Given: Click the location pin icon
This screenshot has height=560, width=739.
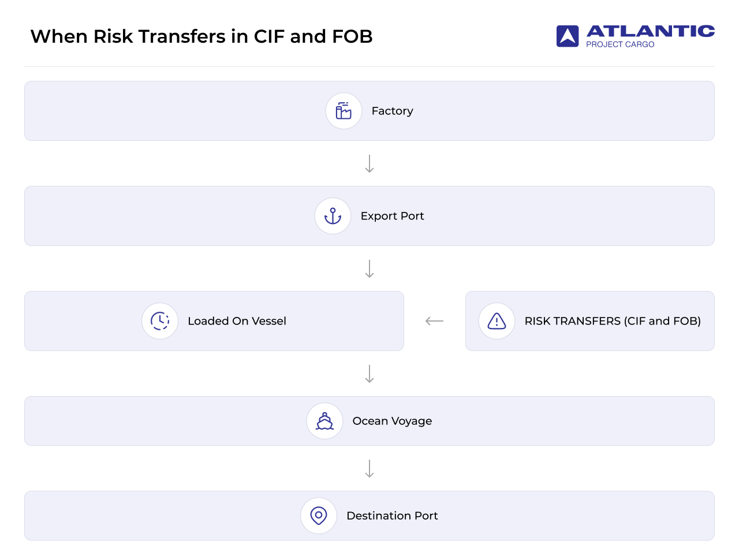Looking at the screenshot, I should tap(319, 516).
